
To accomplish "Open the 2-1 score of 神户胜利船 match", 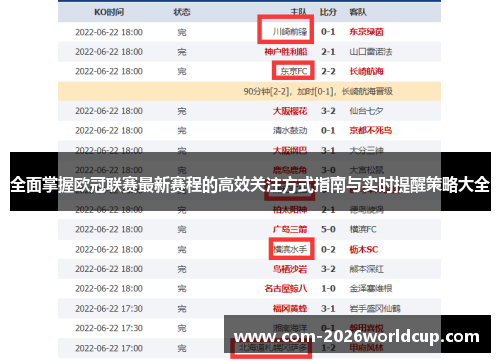I will [x=328, y=52].
